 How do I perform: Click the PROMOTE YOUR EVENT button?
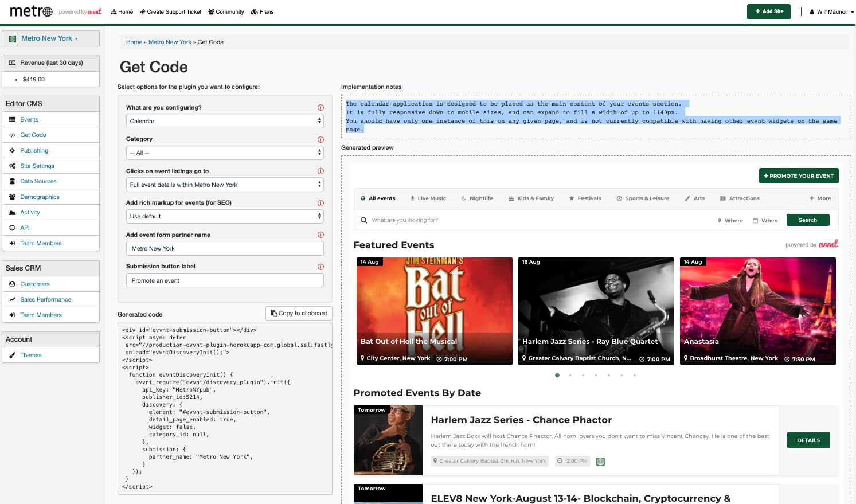(x=799, y=176)
